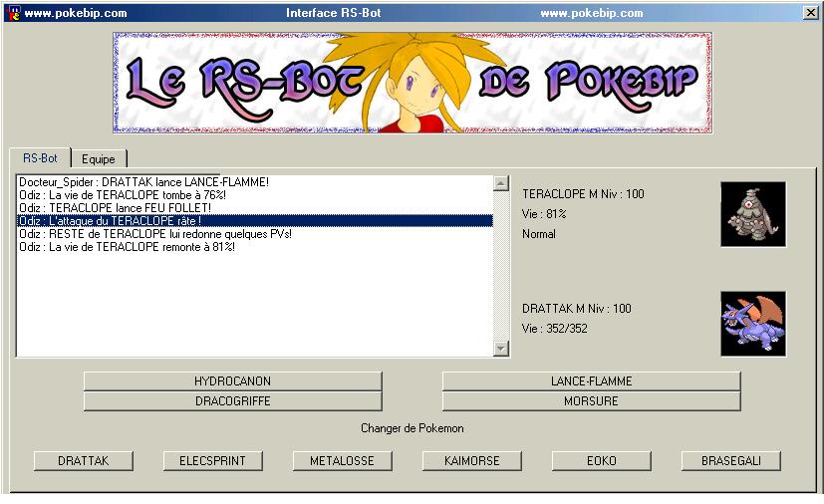
Task: Send out ELECSPRINT
Action: 213,461
